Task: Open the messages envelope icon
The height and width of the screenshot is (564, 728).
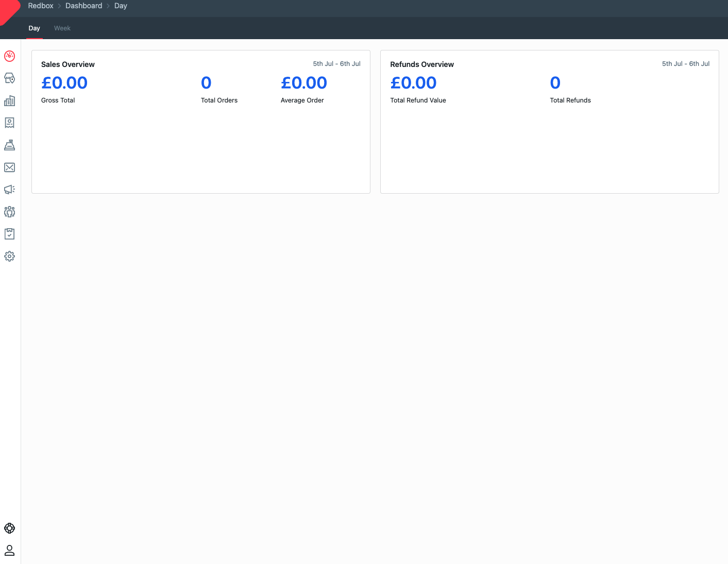Action: pos(9,167)
